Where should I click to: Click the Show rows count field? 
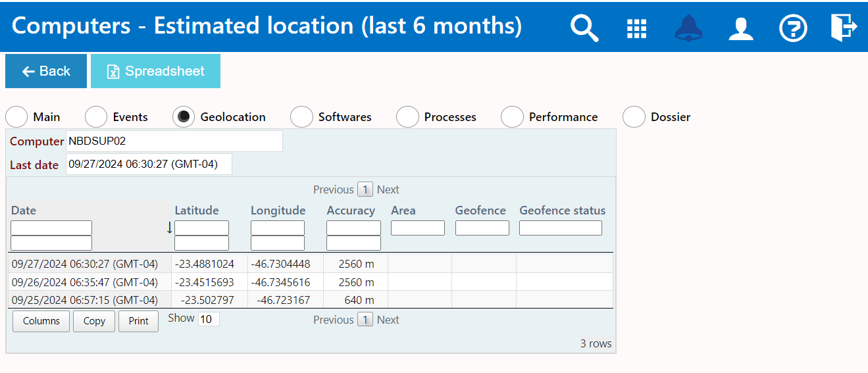click(x=209, y=319)
